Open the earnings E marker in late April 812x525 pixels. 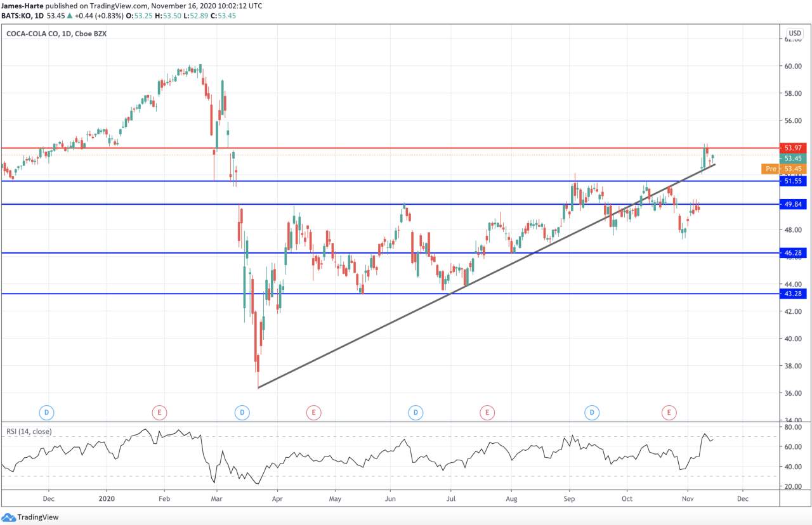[x=313, y=412]
